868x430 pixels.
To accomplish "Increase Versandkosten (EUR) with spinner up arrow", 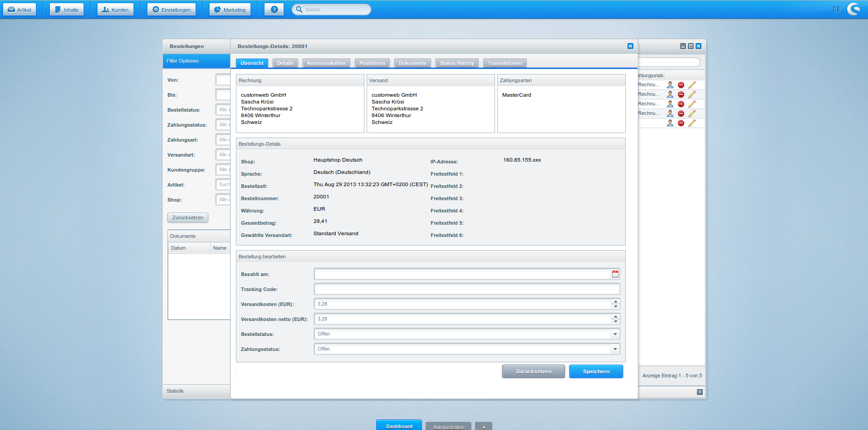I will click(x=615, y=301).
